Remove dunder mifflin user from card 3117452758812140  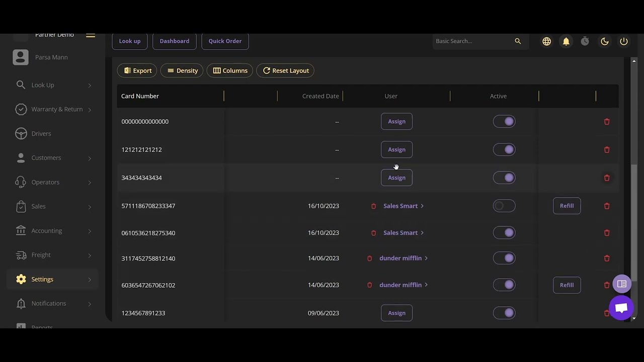point(369,258)
